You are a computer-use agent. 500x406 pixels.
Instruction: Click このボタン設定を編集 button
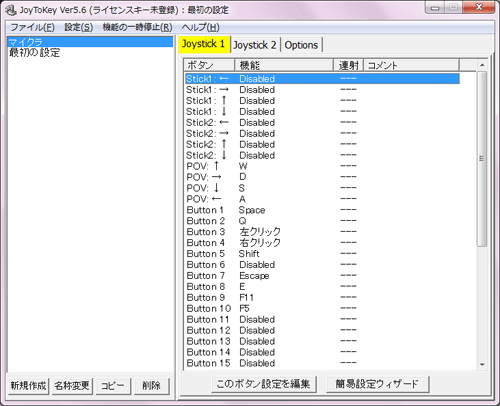[263, 384]
